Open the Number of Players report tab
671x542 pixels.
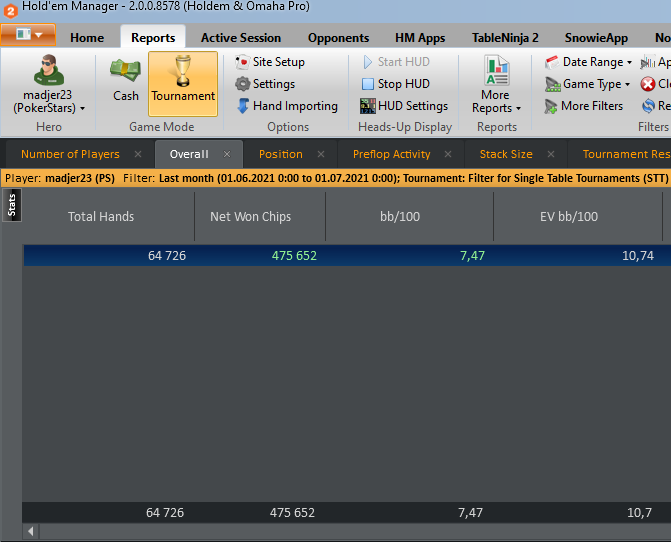point(70,154)
